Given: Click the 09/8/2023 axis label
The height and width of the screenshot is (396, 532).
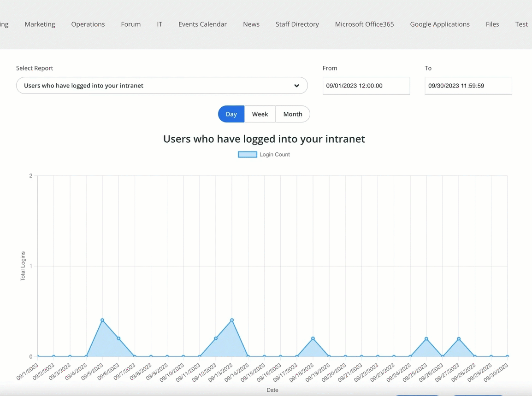Looking at the screenshot, I should 141,372.
